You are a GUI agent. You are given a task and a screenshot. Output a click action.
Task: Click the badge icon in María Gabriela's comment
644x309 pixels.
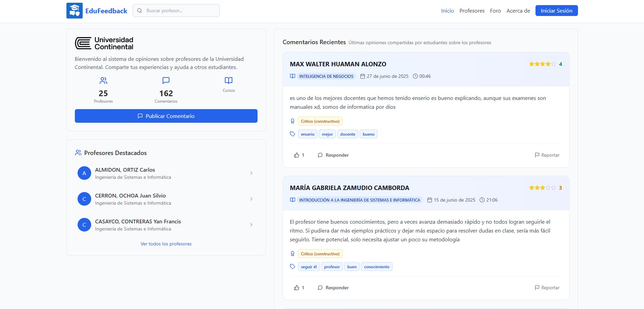293,254
